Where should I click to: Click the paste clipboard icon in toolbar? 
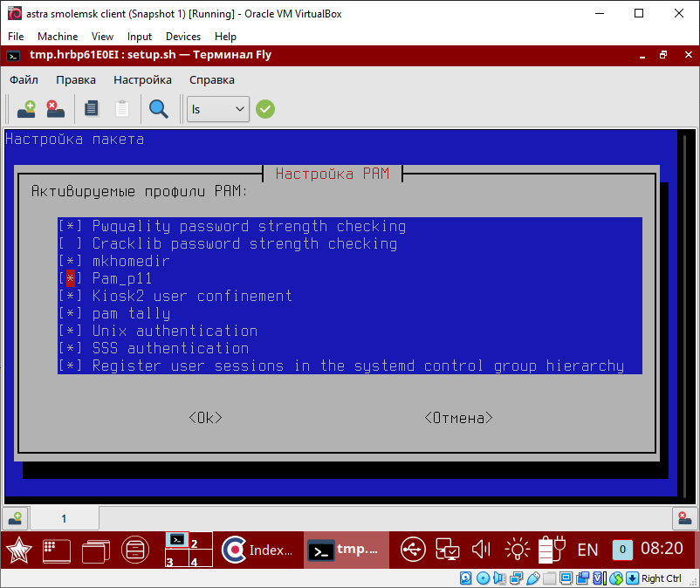tap(122, 108)
